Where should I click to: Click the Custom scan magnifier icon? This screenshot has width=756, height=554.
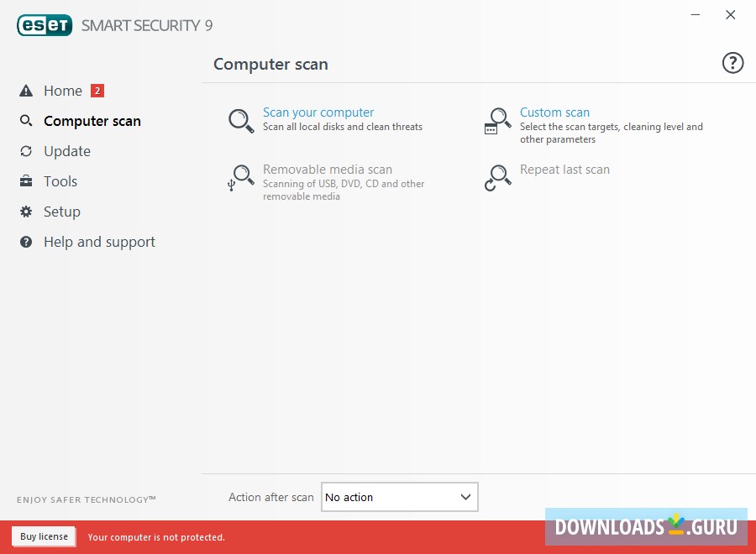click(x=497, y=121)
